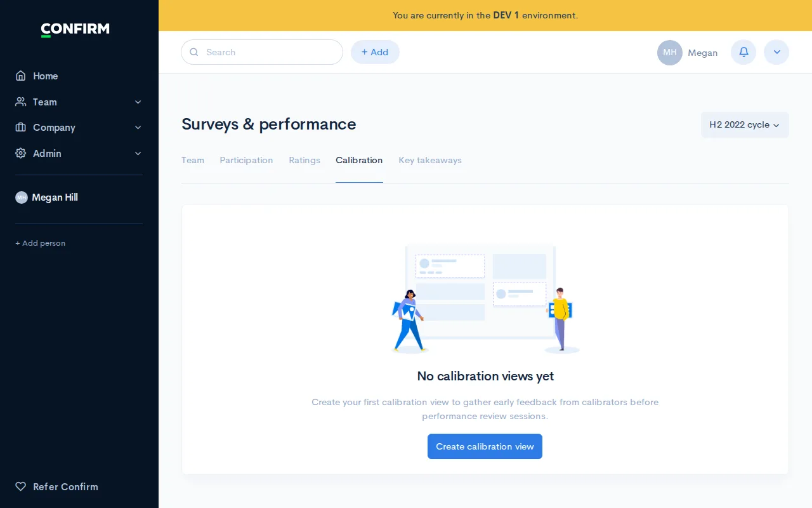Open notifications bell icon
Screen dimensions: 812x508
743,52
